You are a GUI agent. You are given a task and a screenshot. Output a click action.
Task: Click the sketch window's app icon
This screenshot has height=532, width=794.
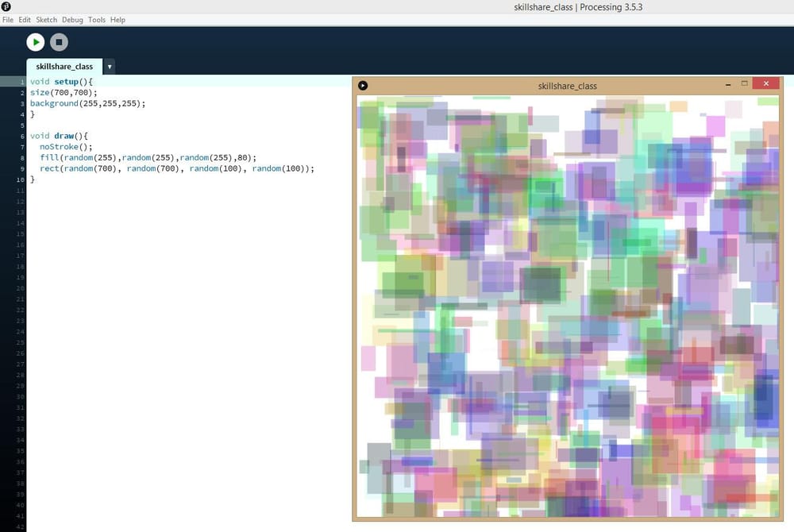363,86
